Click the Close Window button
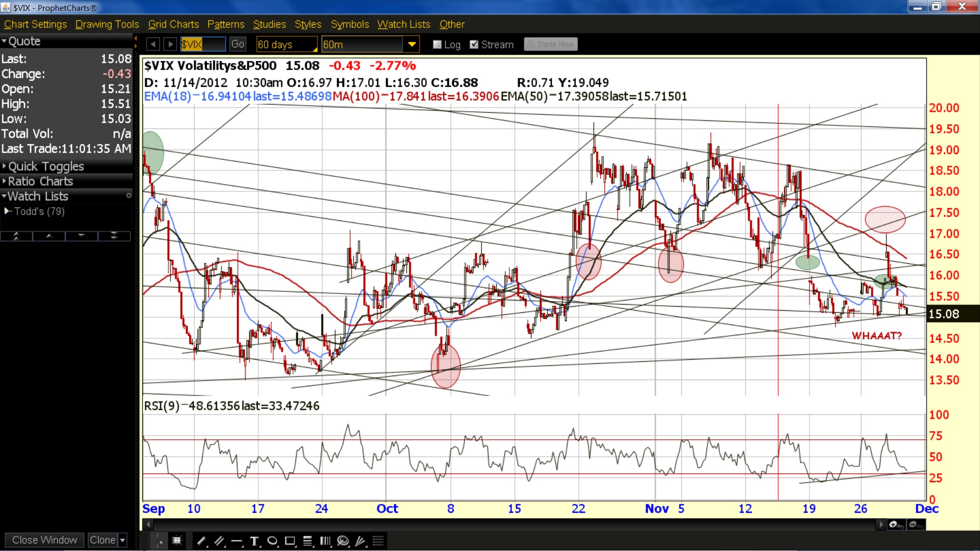The height and width of the screenshot is (551, 980). tap(44, 540)
